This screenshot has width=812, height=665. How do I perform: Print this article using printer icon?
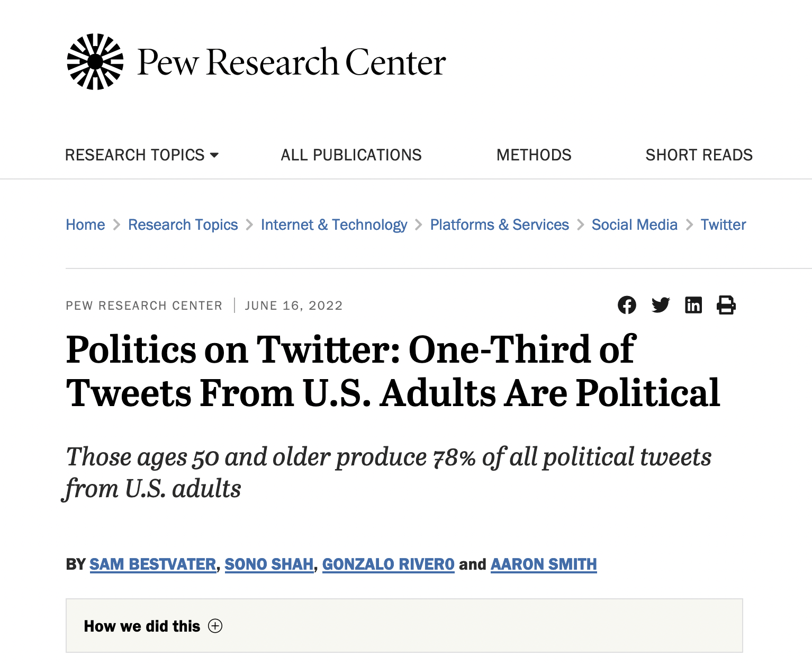[x=726, y=305]
